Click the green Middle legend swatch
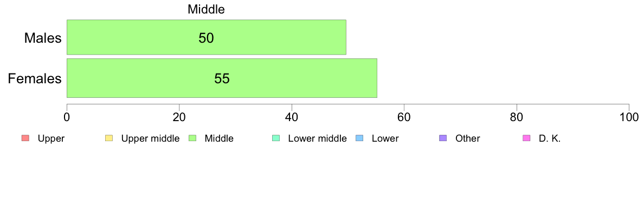 pyautogui.click(x=192, y=138)
